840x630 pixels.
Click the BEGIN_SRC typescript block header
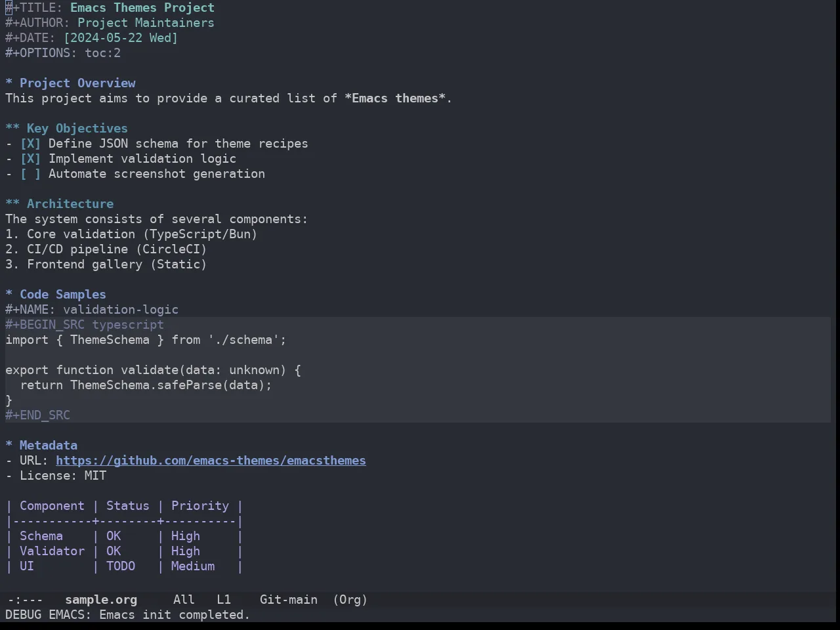[85, 325]
